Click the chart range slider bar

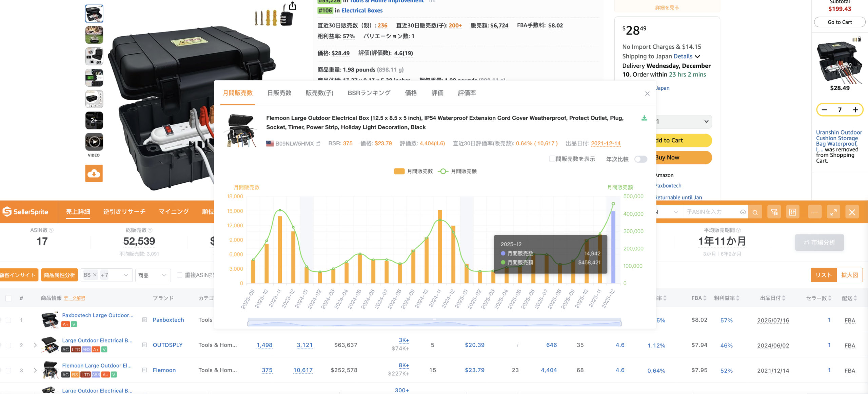[434, 323]
